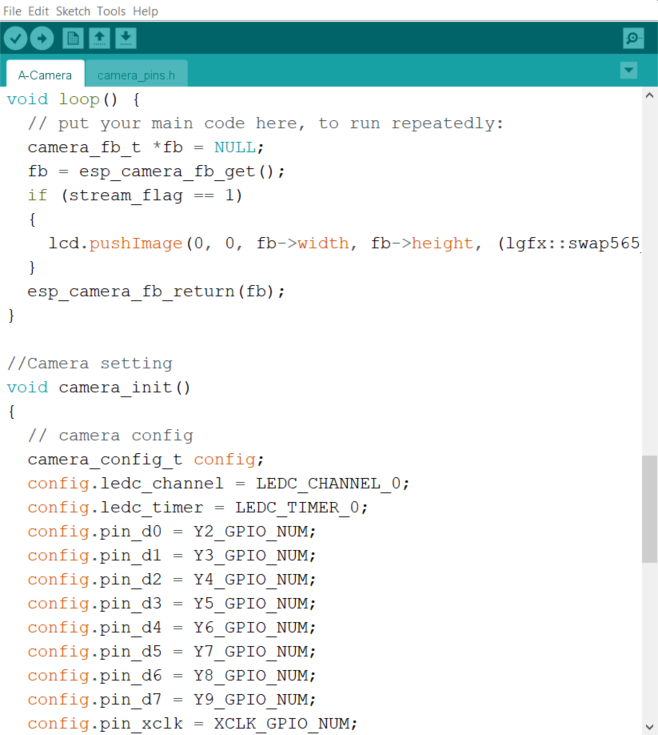Click the 'LEDC_TIMER_0' value
This screenshot has height=735, width=658.
coord(297,507)
